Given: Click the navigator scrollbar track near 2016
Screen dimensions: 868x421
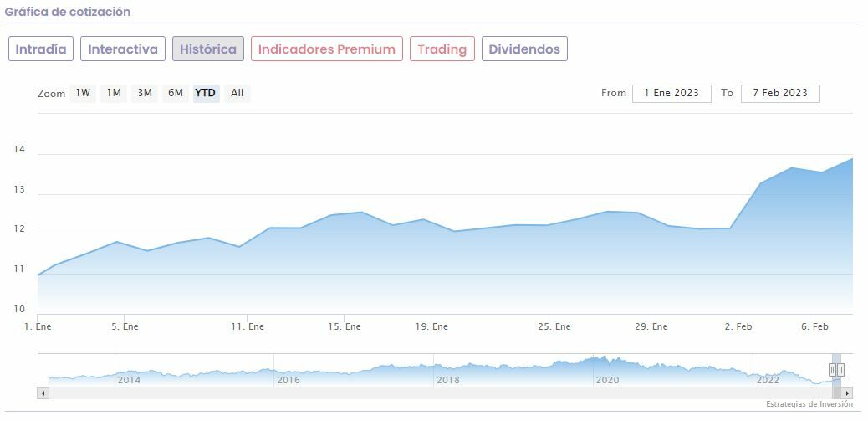Looking at the screenshot, I should point(288,393).
